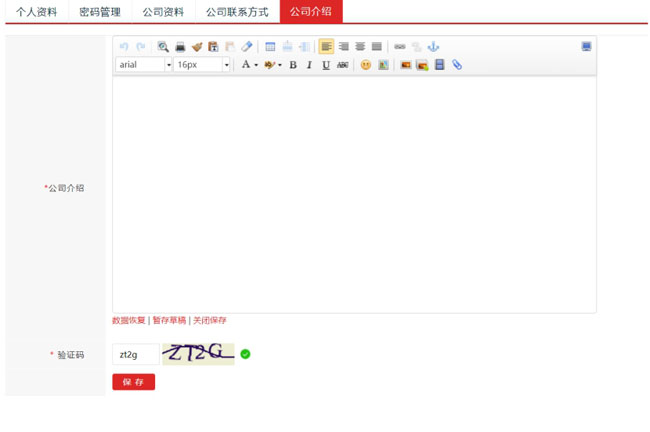Click the print icon in editor toolbar

(x=180, y=47)
